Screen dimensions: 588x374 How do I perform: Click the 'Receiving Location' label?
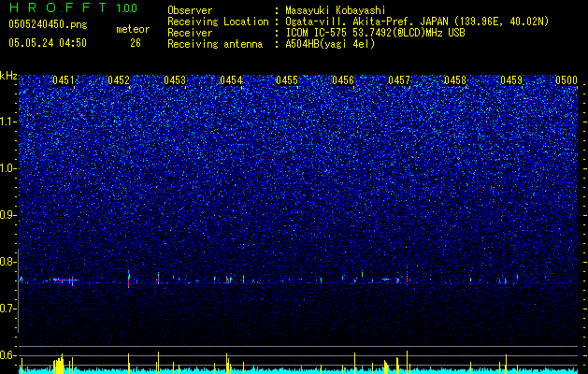[x=218, y=22]
